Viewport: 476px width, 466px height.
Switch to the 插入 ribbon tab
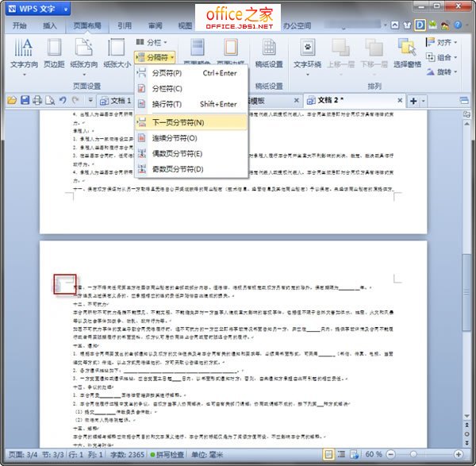click(50, 26)
